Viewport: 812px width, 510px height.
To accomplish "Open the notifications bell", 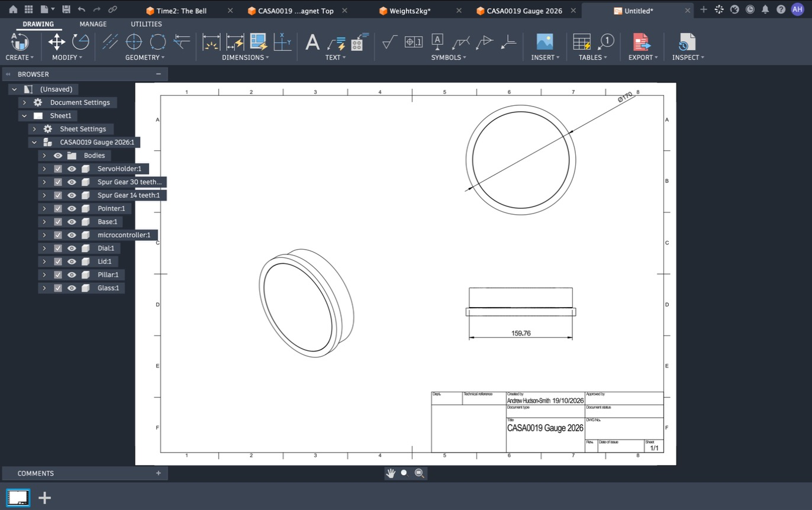I will tap(765, 9).
